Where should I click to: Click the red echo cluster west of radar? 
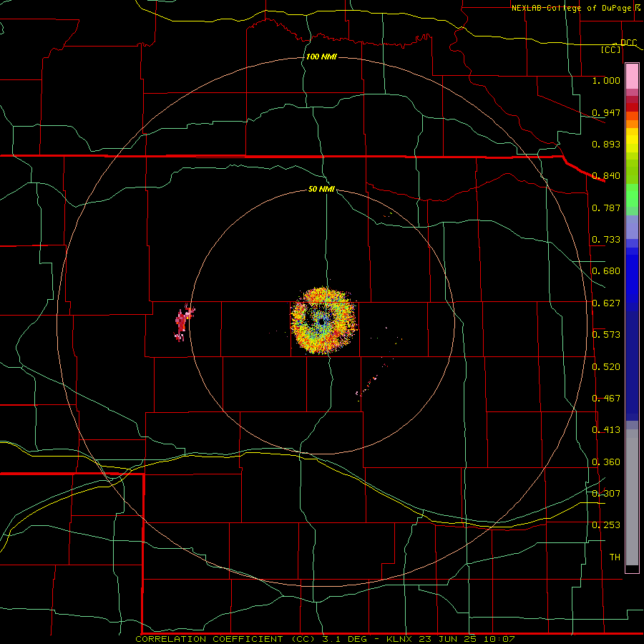click(x=184, y=323)
